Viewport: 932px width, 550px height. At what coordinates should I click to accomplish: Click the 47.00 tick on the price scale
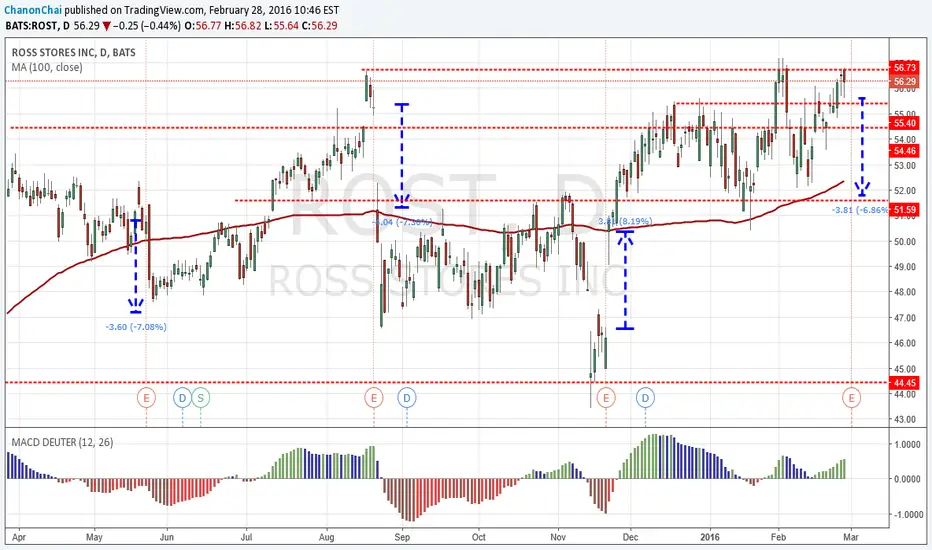coord(905,318)
